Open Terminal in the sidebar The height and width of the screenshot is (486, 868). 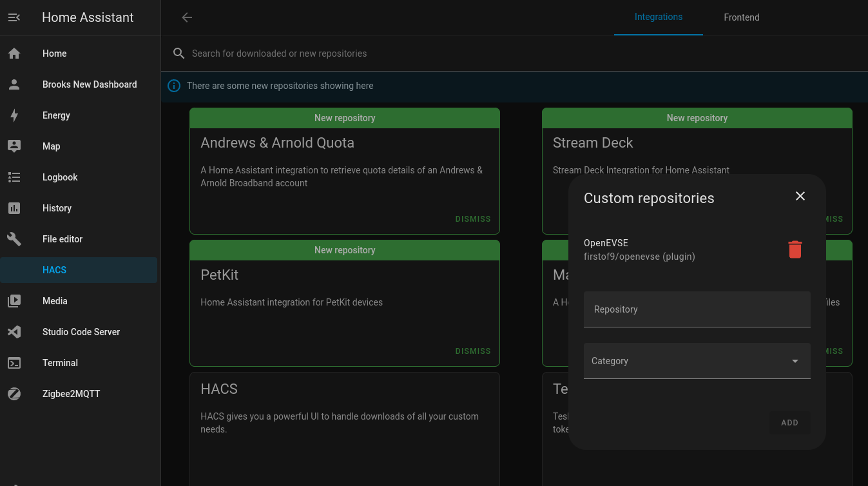79,363
